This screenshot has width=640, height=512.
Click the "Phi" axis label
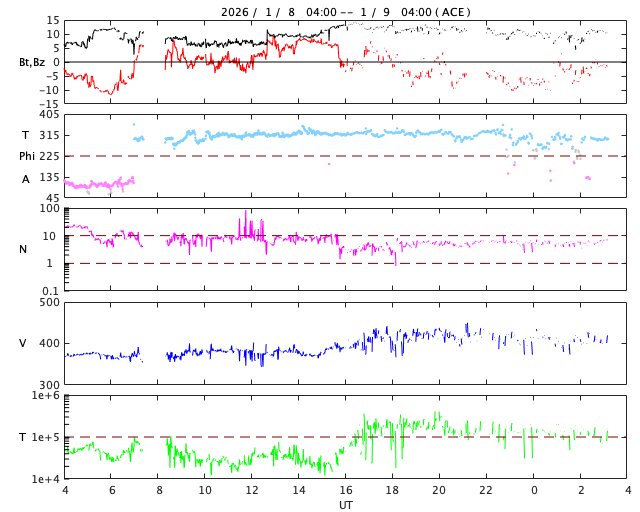point(27,156)
